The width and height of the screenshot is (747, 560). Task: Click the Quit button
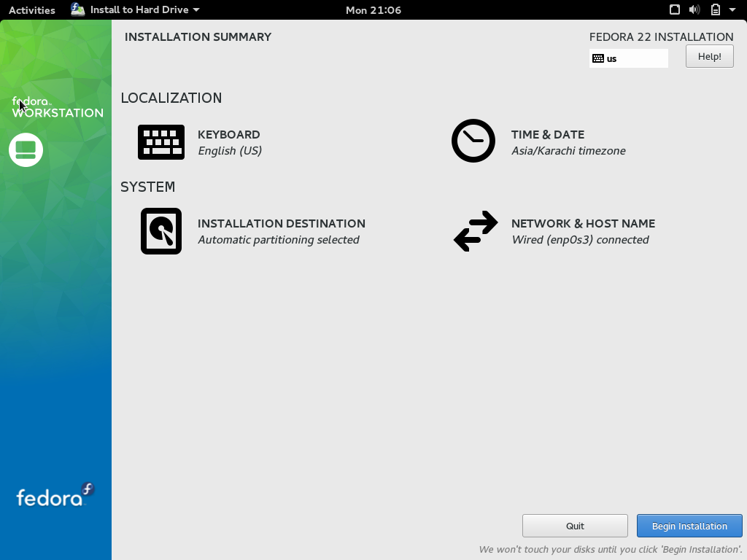575,526
